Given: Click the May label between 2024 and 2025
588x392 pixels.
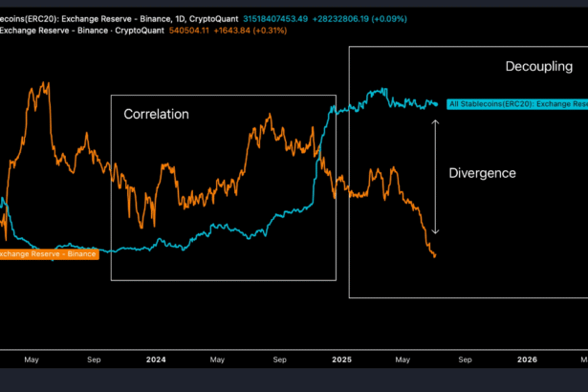Looking at the screenshot, I should [x=218, y=360].
